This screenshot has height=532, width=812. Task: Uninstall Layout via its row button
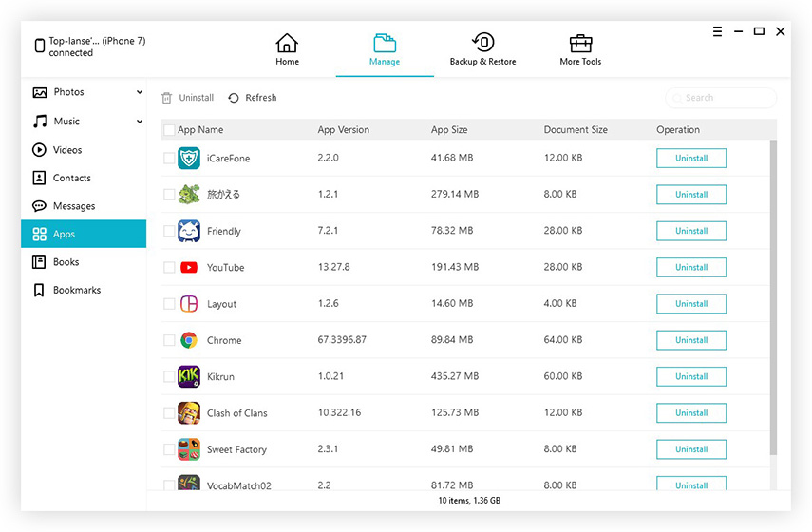(691, 304)
